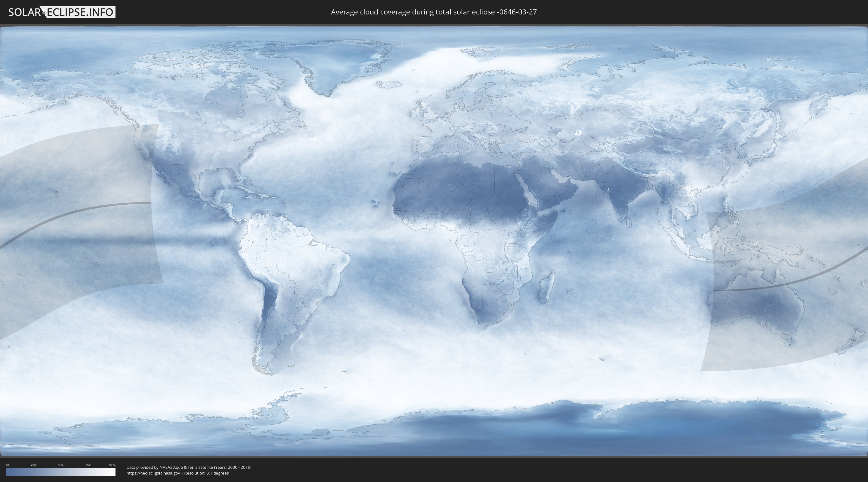Image resolution: width=868 pixels, height=482 pixels.
Task: Click the cloud coverage color gradient legend bar
Action: click(61, 472)
